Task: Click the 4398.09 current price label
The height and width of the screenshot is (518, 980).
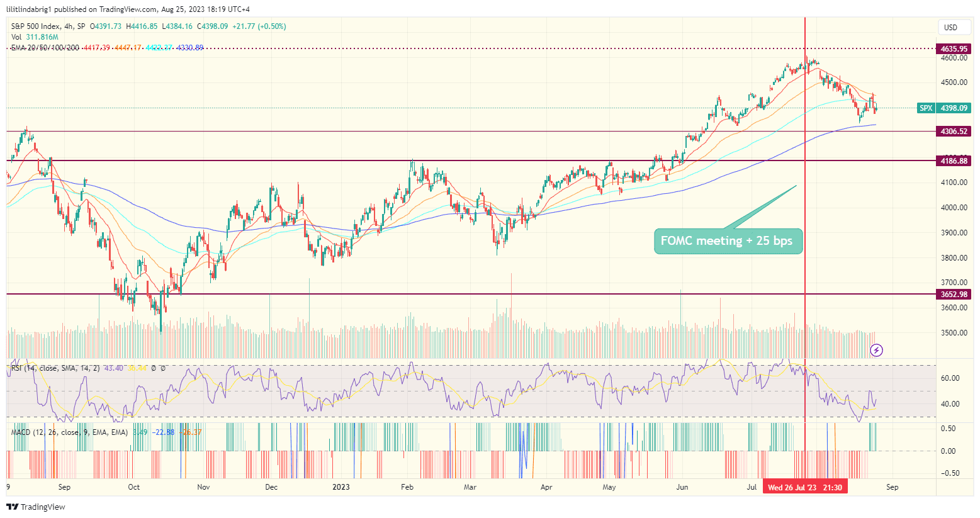Action: [x=954, y=108]
